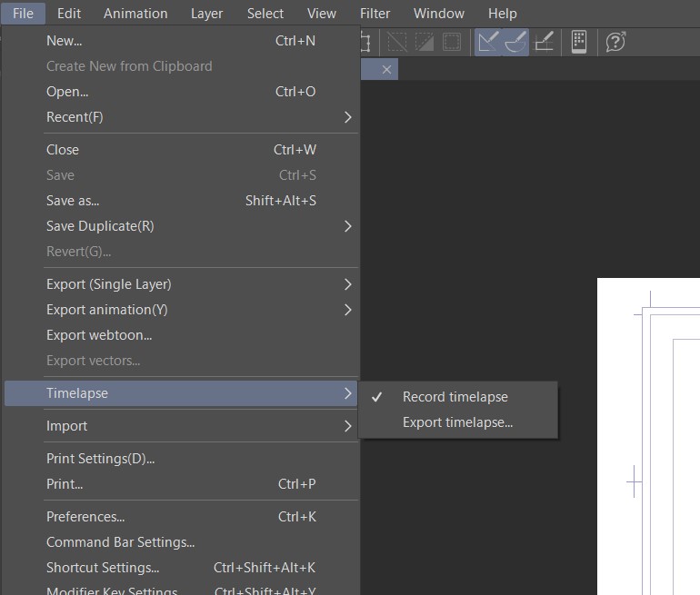
Task: Choose Export webtoon... from the menu
Action: (180, 335)
